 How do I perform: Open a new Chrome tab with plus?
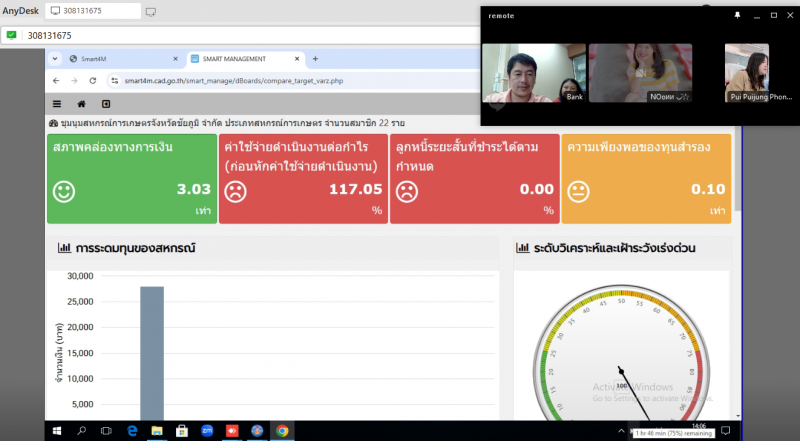click(315, 59)
